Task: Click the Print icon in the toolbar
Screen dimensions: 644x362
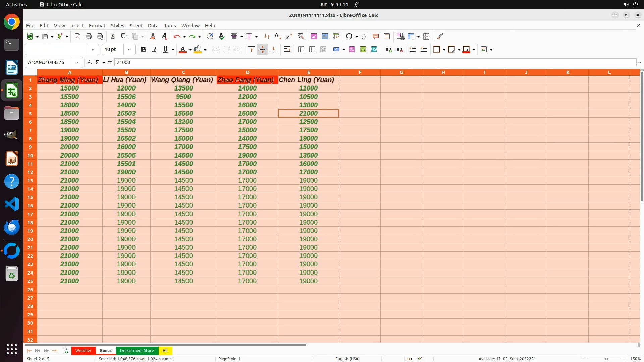Action: [89, 36]
